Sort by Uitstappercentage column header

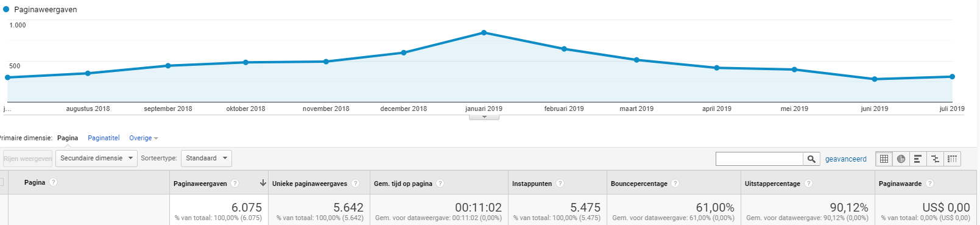pyautogui.click(x=772, y=184)
